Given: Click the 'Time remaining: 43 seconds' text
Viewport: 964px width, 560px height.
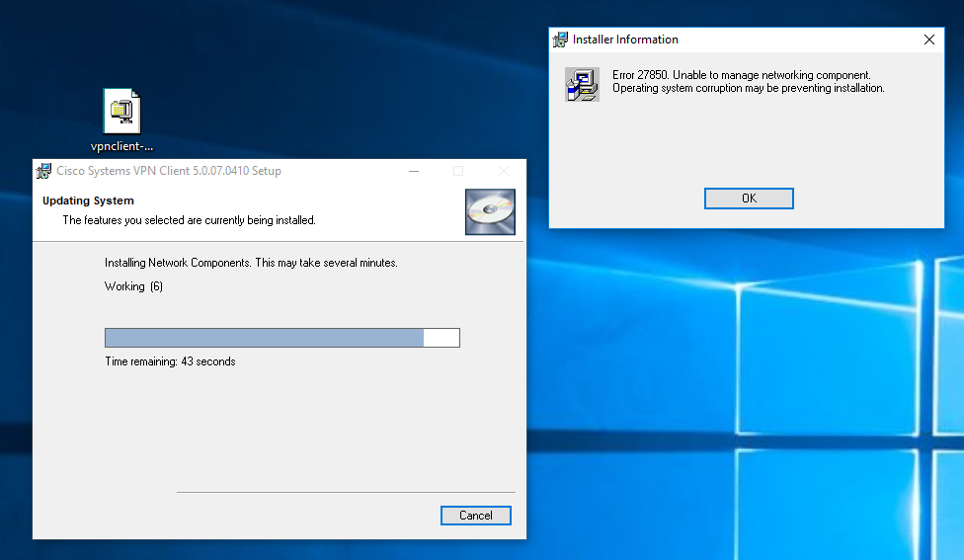Looking at the screenshot, I should [170, 361].
